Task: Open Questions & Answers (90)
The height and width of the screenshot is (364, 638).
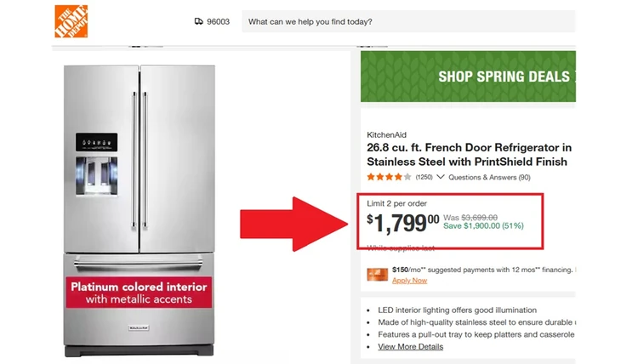Action: (x=489, y=177)
